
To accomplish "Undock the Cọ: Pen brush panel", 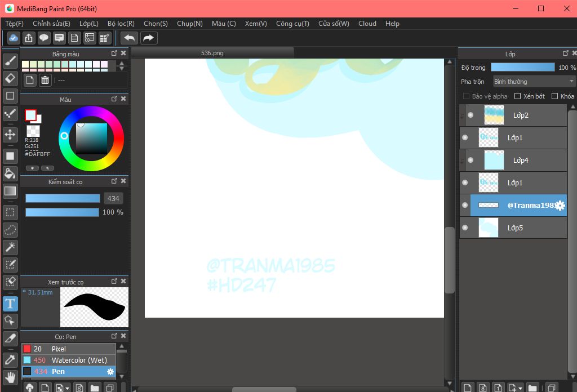I will click(x=114, y=336).
